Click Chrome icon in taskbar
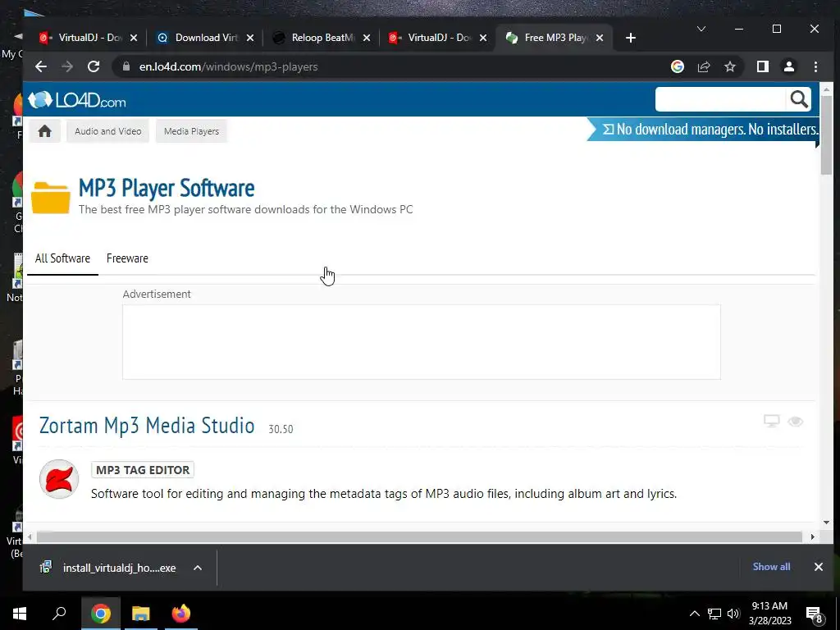Screen dimensions: 840x630 pyautogui.click(x=101, y=614)
